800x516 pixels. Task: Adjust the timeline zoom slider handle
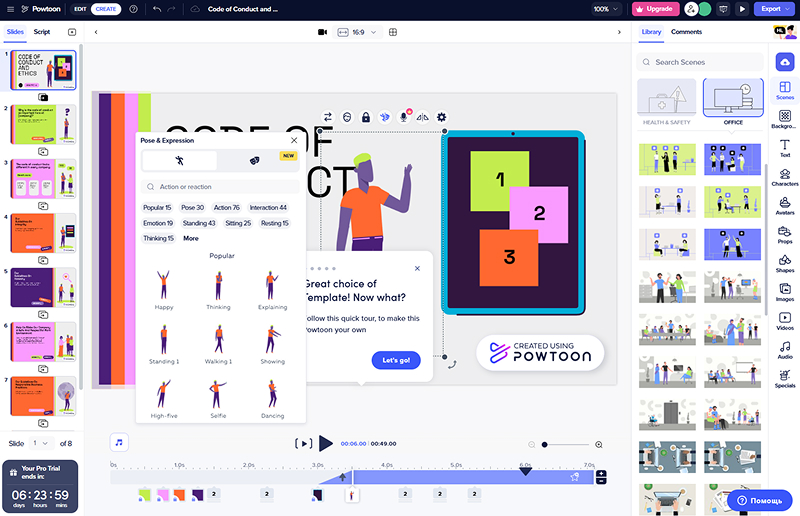(x=544, y=444)
